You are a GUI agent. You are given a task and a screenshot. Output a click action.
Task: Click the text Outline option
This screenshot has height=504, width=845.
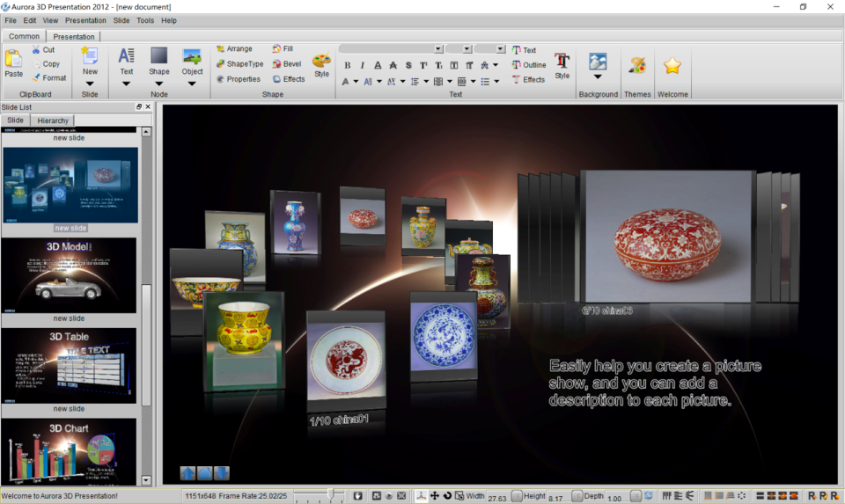point(529,64)
